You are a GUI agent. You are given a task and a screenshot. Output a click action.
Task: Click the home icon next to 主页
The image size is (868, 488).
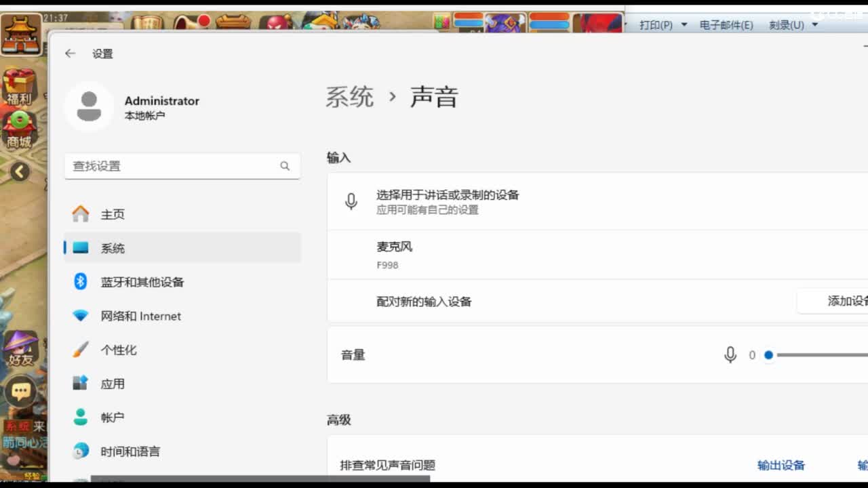81,214
